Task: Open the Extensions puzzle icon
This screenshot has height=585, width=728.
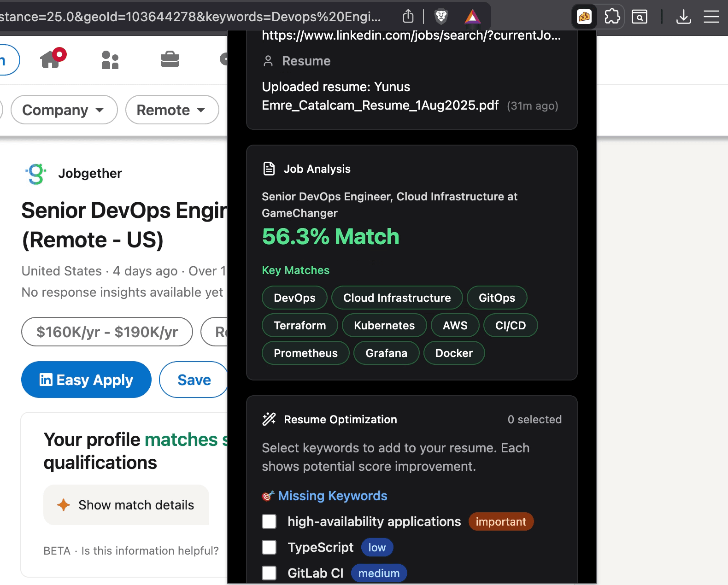Action: point(612,17)
